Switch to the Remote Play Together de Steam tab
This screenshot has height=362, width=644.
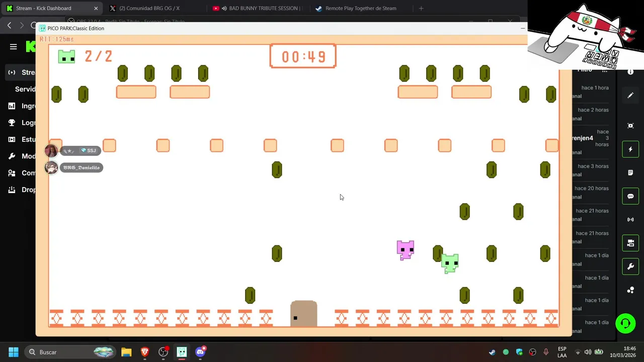tap(361, 8)
